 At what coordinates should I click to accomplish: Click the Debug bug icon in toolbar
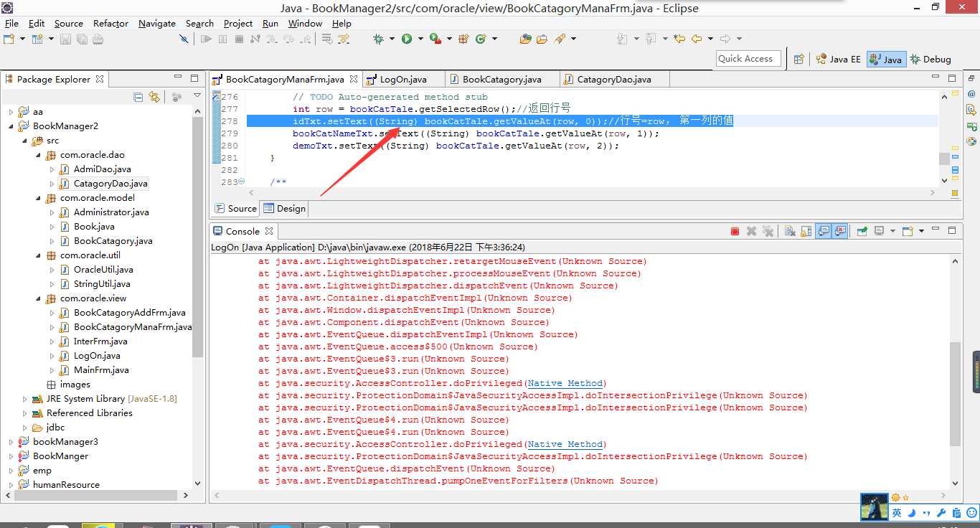point(378,39)
